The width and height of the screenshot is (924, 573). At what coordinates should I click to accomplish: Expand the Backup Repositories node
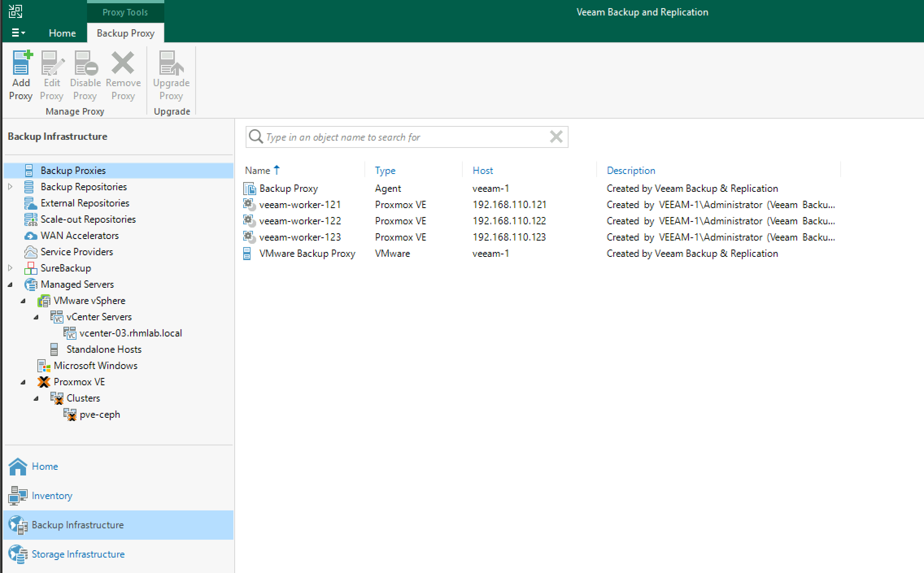tap(11, 187)
